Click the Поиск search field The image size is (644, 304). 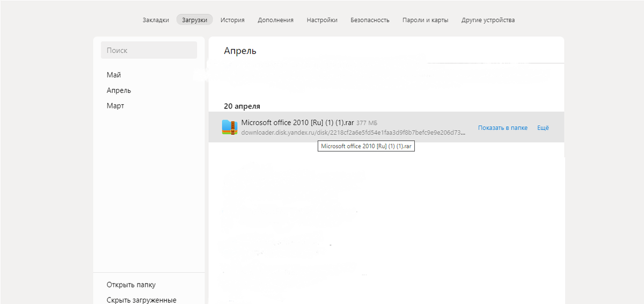[149, 50]
